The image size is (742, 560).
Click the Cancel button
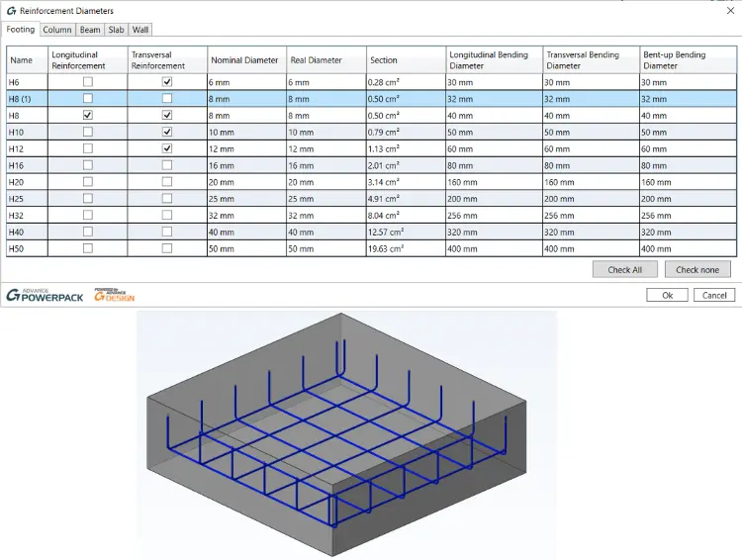pyautogui.click(x=714, y=296)
